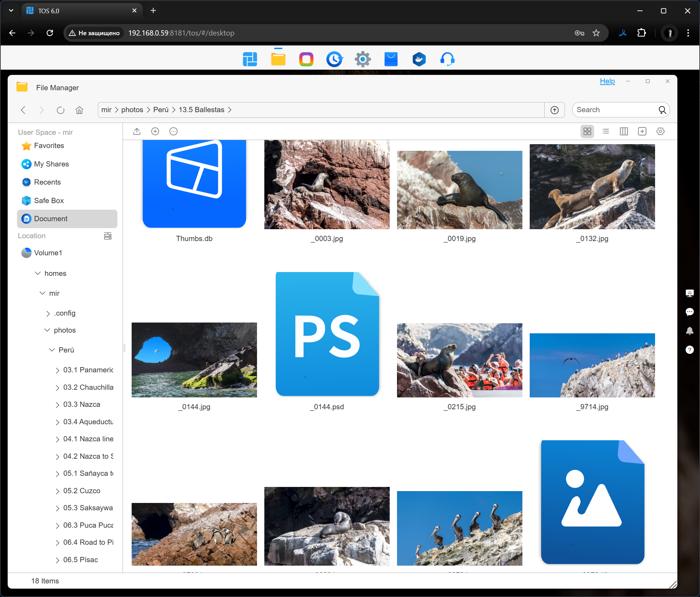Expand the .config folder in tree
The height and width of the screenshot is (597, 700).
[48, 313]
